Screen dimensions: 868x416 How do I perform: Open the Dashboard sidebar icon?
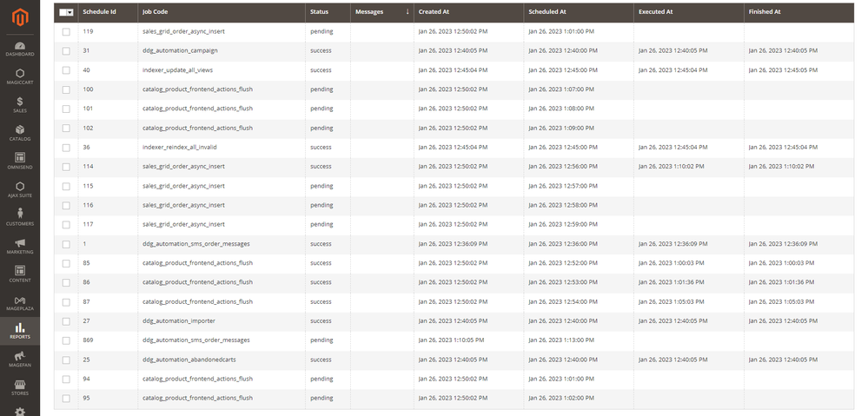coord(20,49)
